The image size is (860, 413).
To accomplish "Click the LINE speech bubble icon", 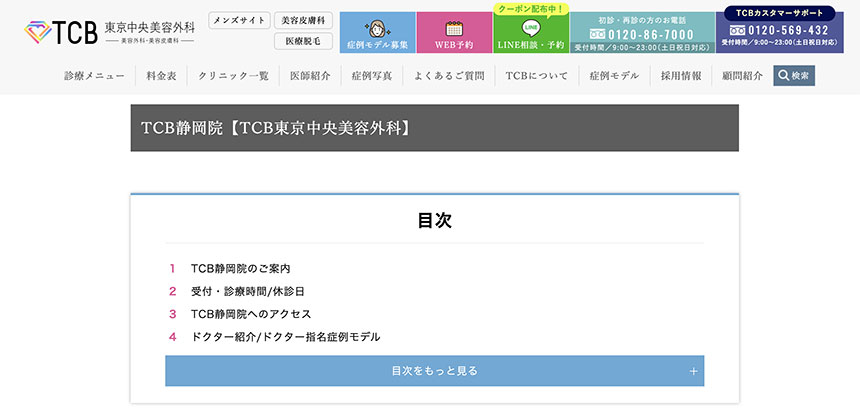I will 531,28.
